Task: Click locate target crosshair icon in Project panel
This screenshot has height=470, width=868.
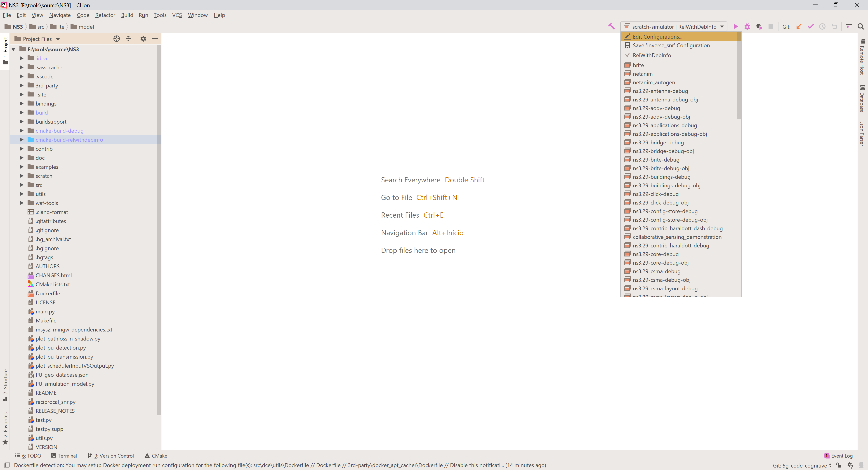Action: (x=117, y=39)
